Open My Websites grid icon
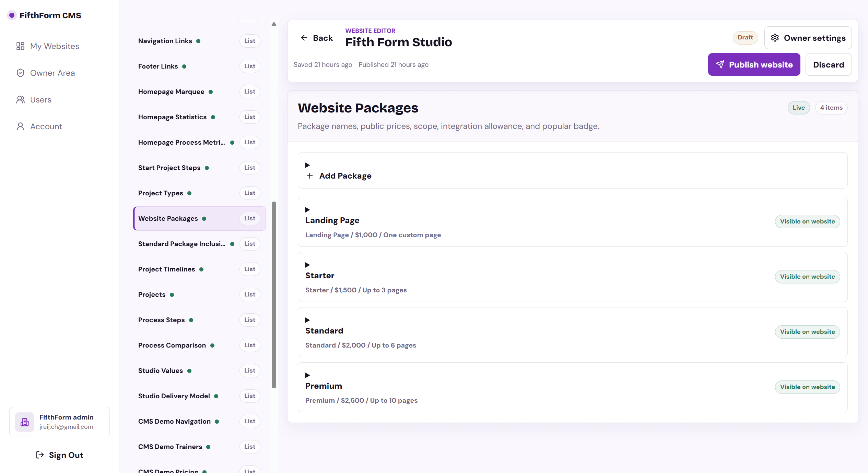 pyautogui.click(x=20, y=46)
